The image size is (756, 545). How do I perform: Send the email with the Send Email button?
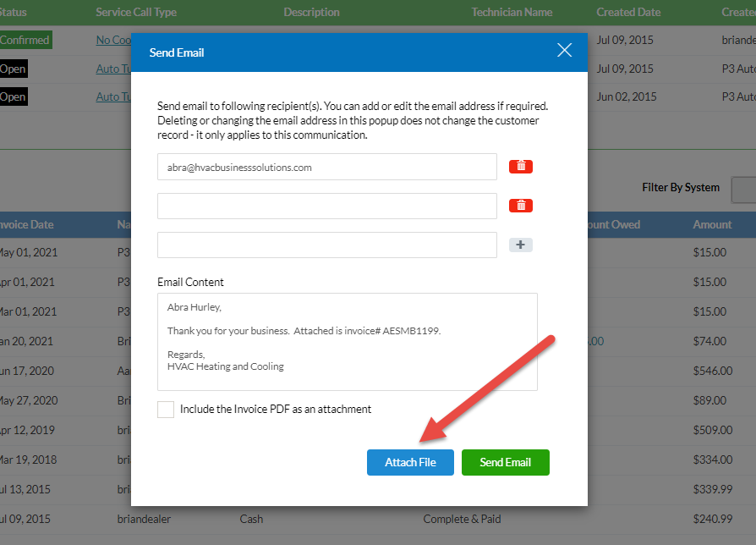505,462
